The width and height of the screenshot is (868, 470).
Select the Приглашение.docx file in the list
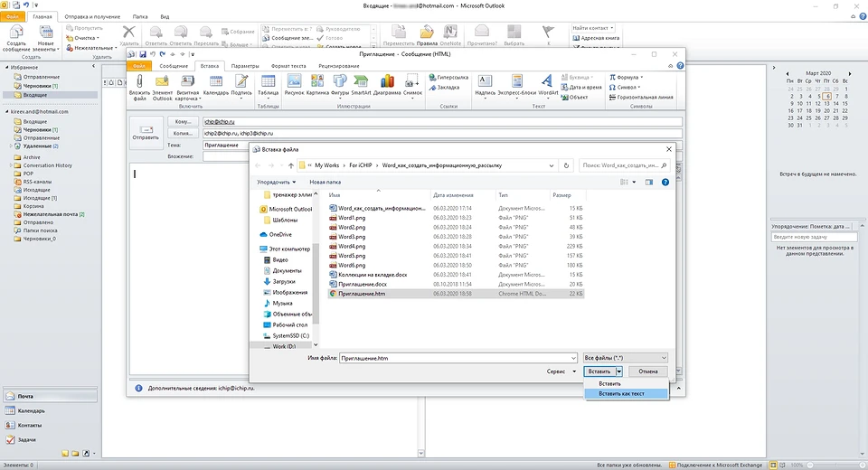(362, 284)
